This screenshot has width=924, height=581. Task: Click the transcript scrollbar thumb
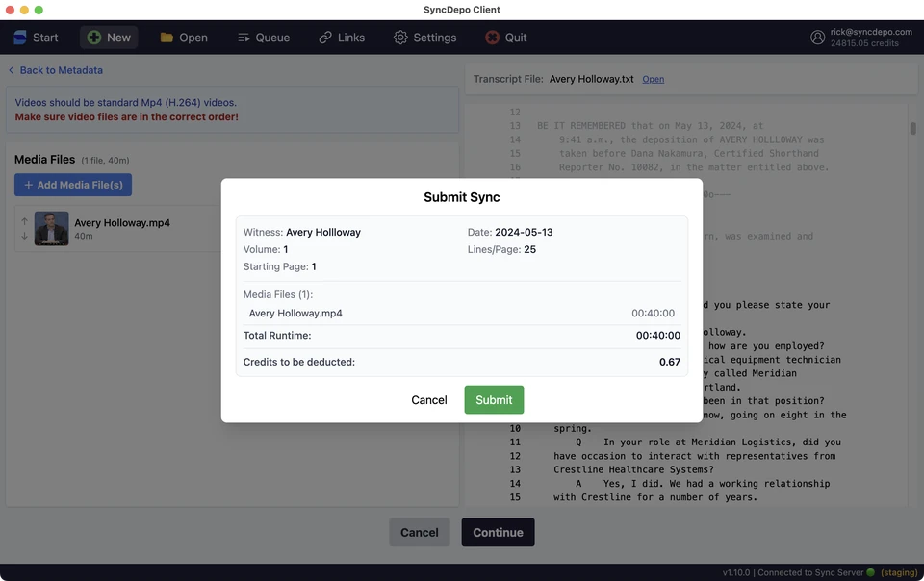(912, 128)
